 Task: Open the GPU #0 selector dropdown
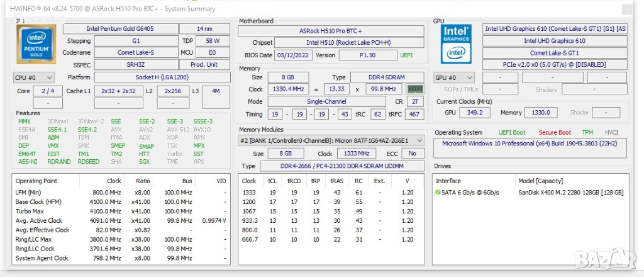tap(455, 77)
